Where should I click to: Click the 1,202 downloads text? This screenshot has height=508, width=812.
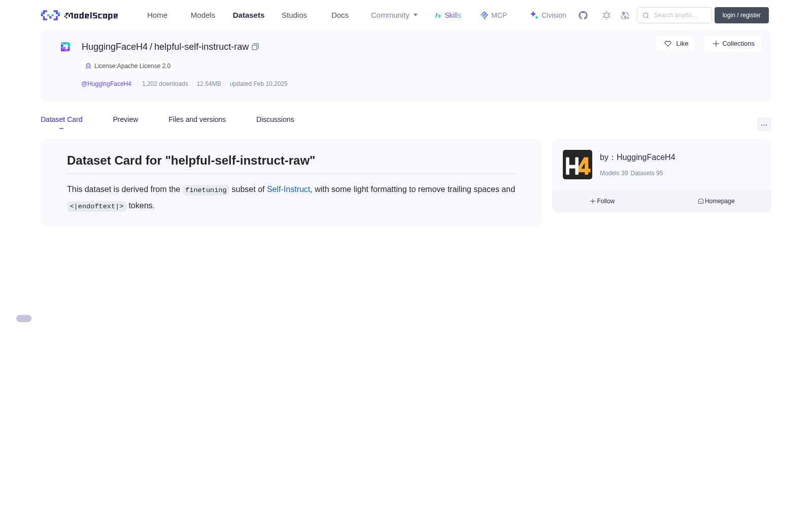coord(165,84)
